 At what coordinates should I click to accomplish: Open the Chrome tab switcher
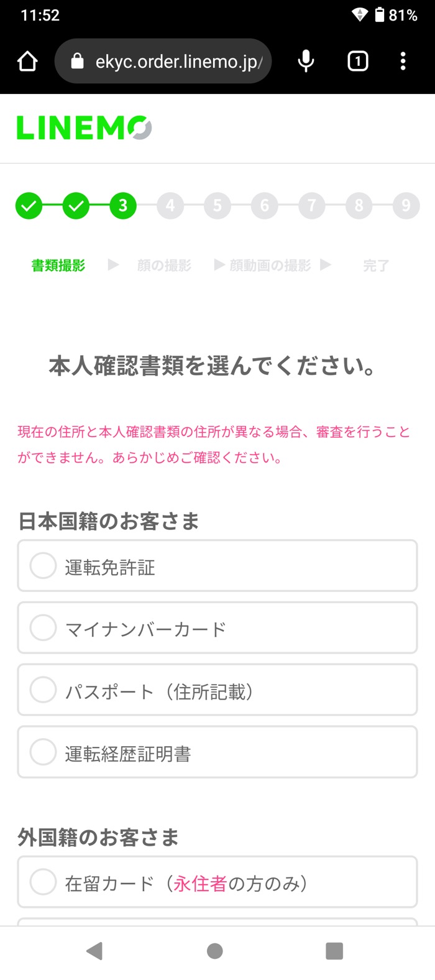coord(357,61)
